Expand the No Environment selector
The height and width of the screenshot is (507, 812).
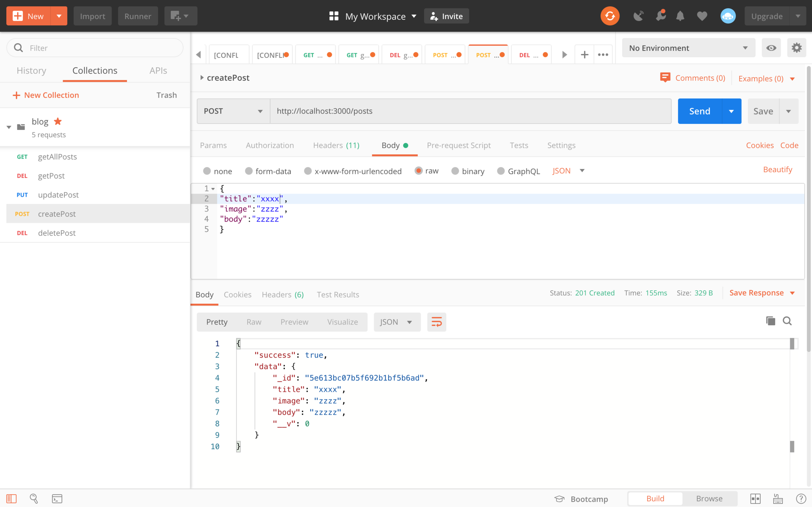[688, 48]
